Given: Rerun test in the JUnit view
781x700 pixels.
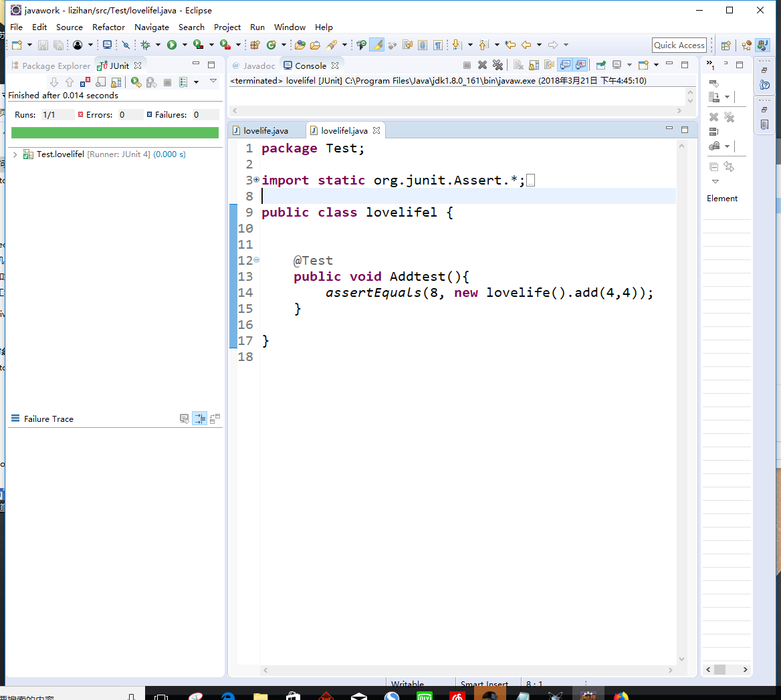Looking at the screenshot, I should (x=136, y=82).
